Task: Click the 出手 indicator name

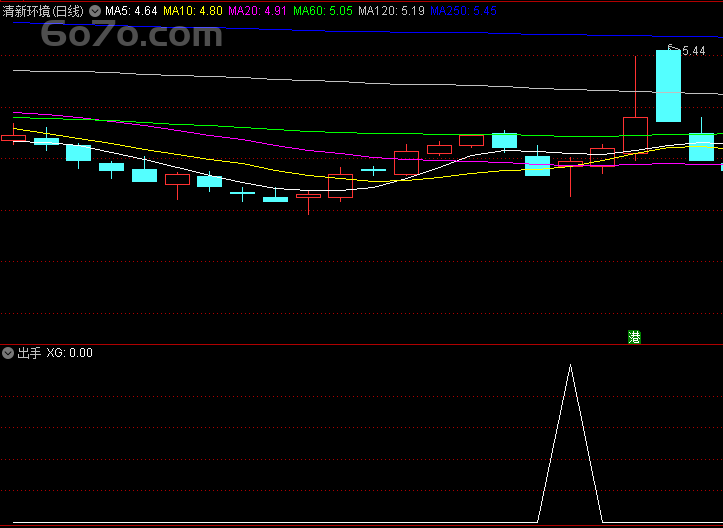Action: [x=29, y=353]
